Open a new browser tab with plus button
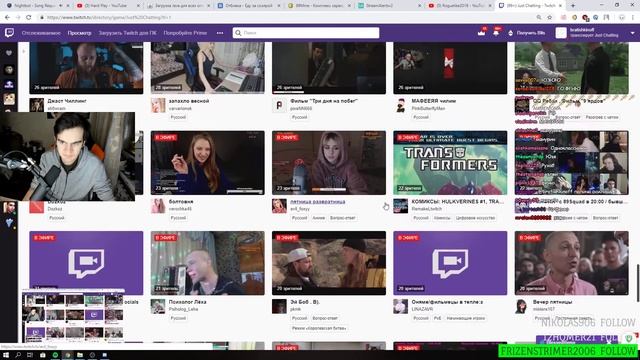Screen dimensions: 640x360 pyautogui.click(x=573, y=6)
